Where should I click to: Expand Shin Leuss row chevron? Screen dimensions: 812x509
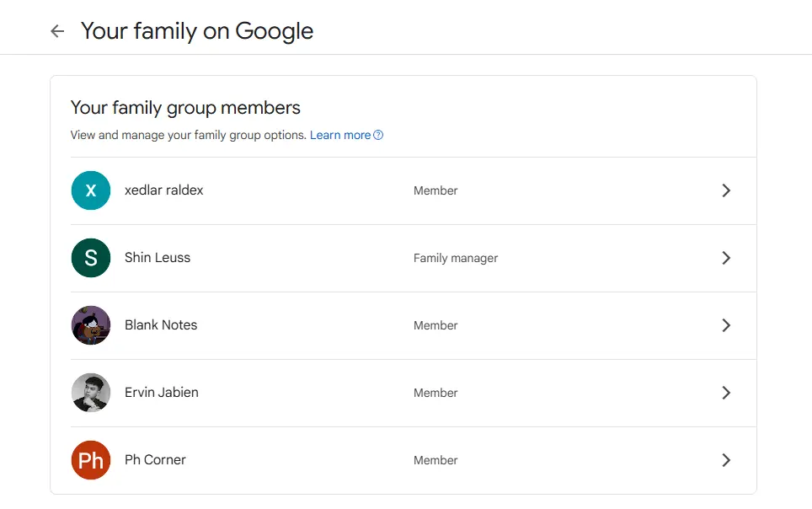(726, 258)
